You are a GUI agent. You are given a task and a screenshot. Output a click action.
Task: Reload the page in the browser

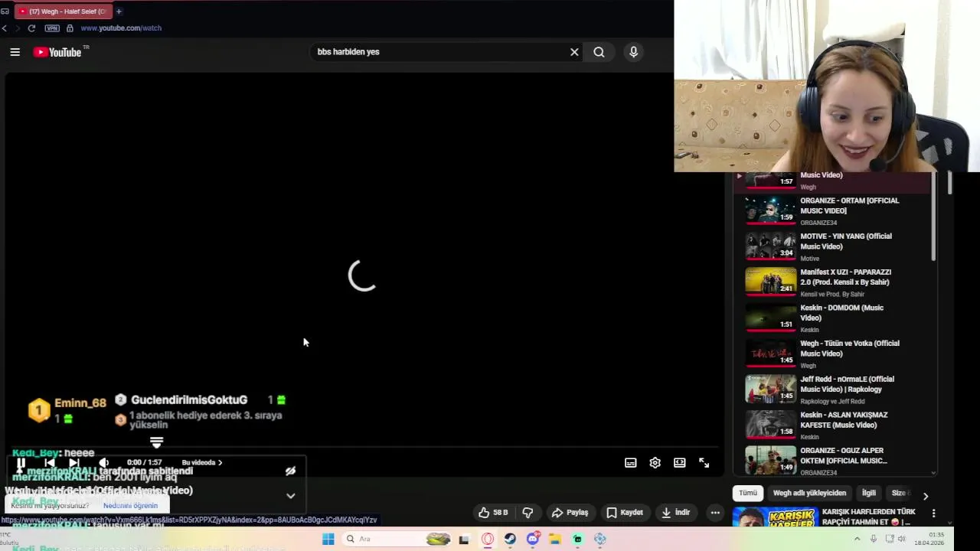[31, 28]
